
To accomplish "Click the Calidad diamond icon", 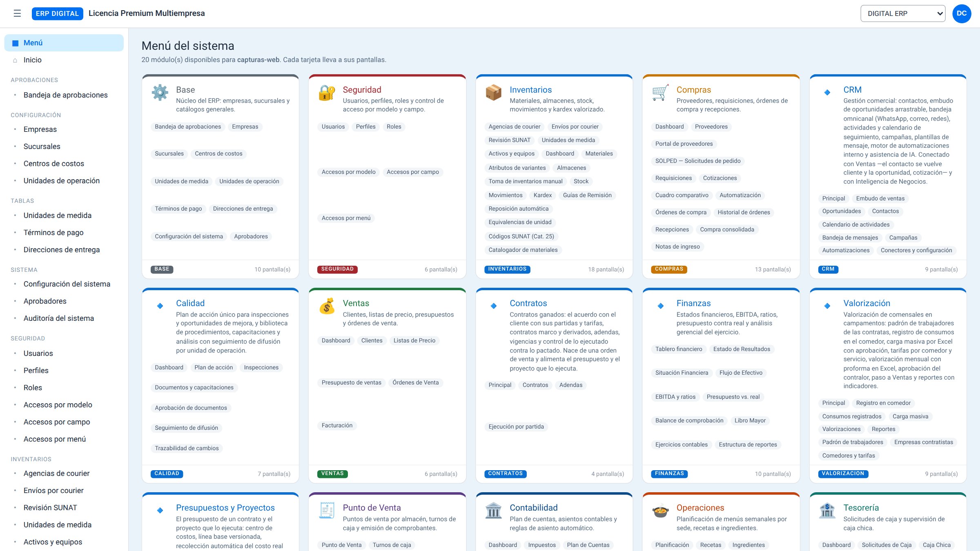I will [x=160, y=306].
